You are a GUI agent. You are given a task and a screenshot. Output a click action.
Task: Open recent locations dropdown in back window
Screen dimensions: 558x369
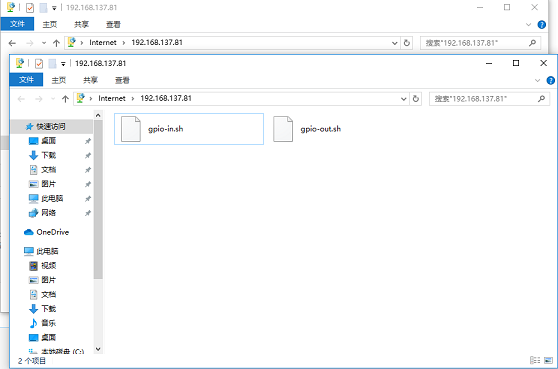[x=44, y=43]
